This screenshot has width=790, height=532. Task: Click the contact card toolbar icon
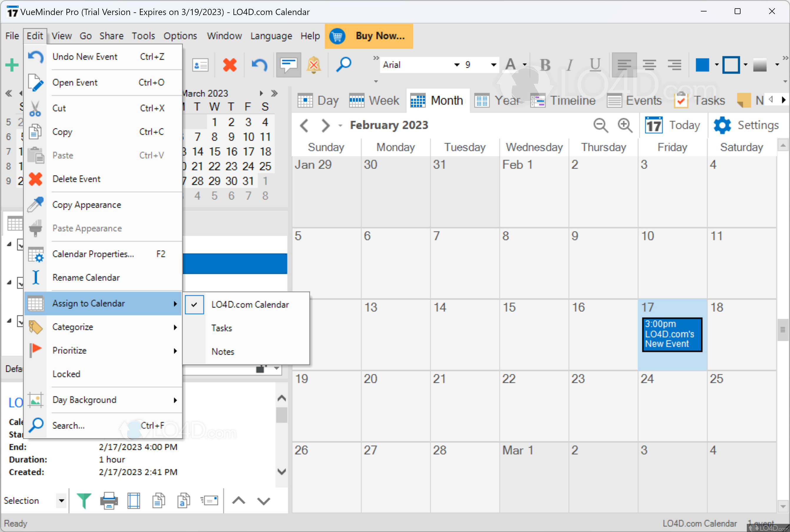pyautogui.click(x=200, y=65)
